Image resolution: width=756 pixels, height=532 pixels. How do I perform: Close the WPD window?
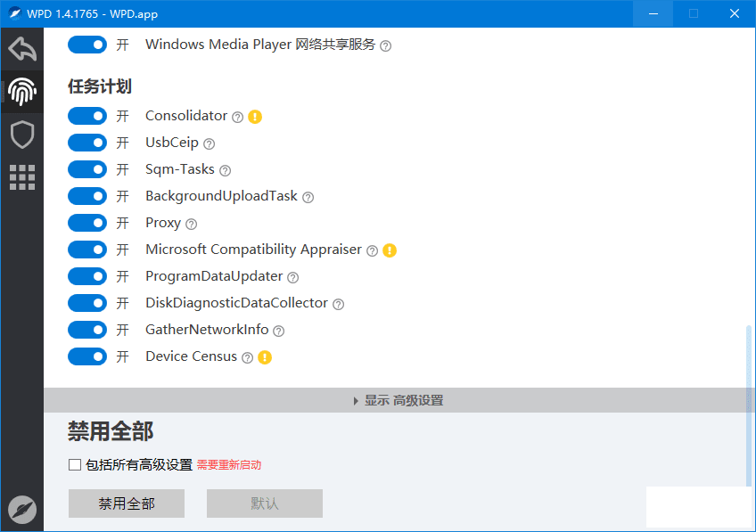pos(735,13)
